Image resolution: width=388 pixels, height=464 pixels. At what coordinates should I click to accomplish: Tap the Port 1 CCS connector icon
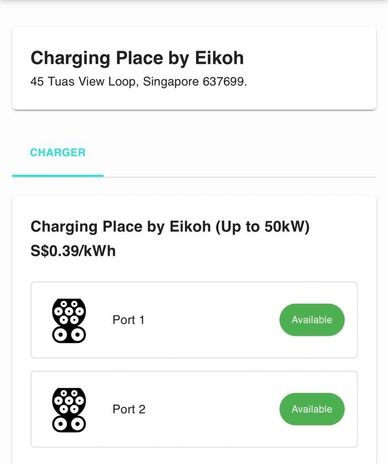click(69, 321)
